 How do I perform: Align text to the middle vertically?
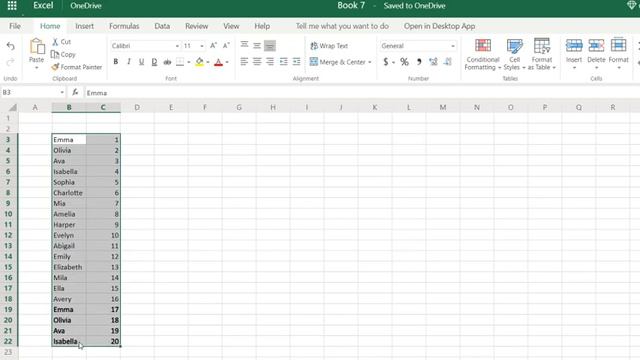[257, 45]
